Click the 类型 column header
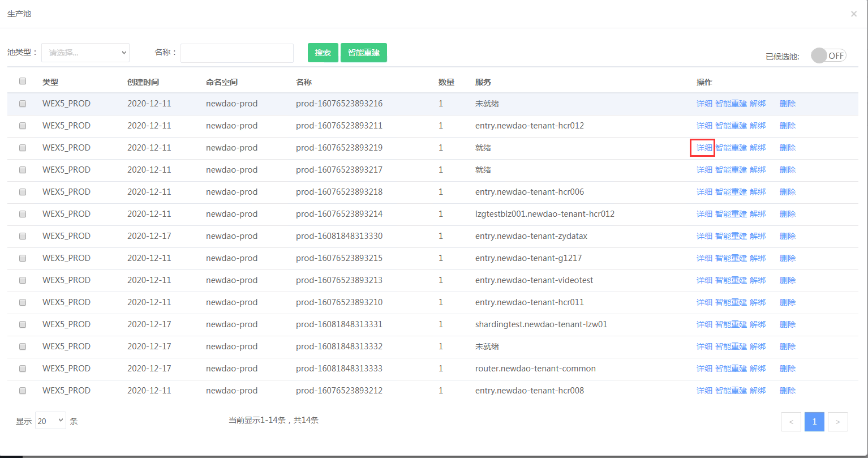Screen dimensions: 868x458 pyautogui.click(x=50, y=82)
